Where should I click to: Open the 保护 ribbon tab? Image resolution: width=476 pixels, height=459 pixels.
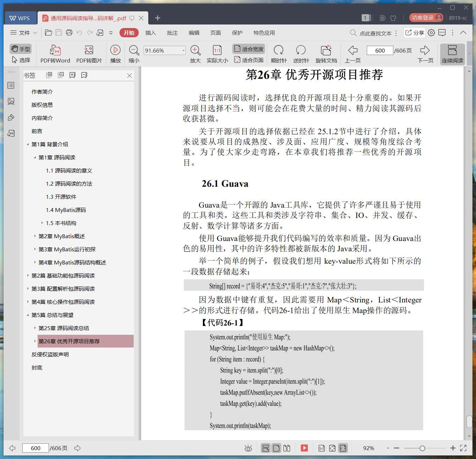pyautogui.click(x=237, y=33)
